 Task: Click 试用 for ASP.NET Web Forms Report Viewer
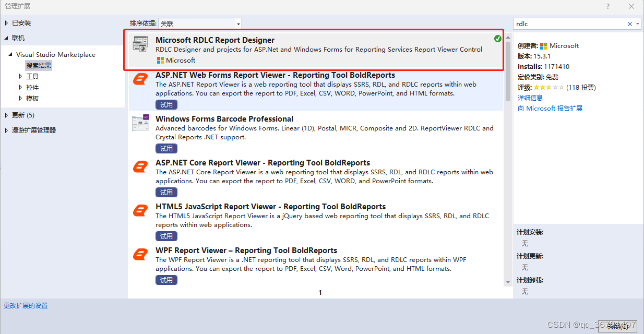(x=166, y=104)
